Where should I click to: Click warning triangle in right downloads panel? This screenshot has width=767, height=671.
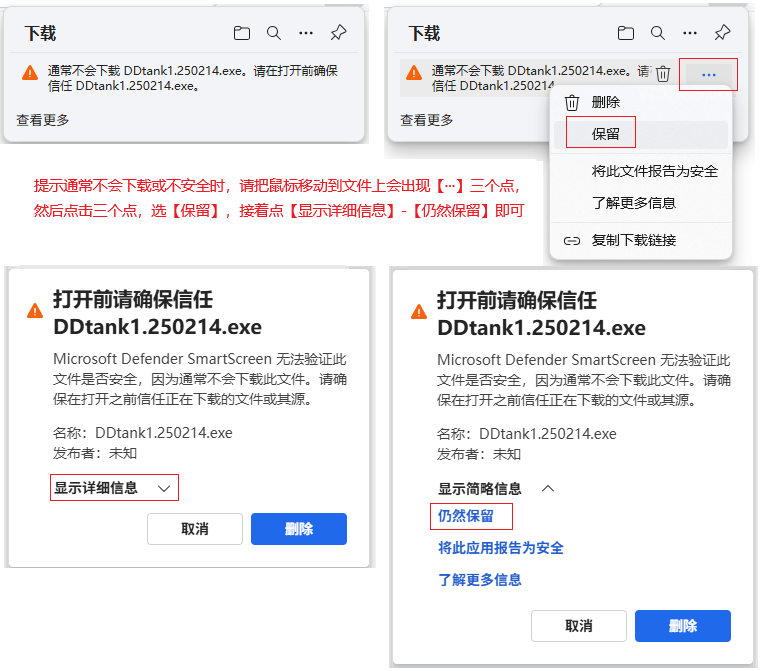[x=414, y=73]
